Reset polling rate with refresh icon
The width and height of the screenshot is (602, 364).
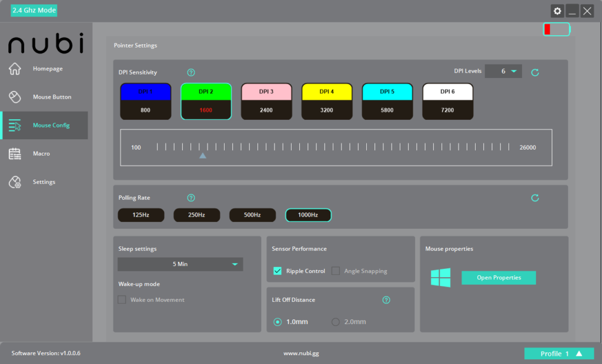535,198
